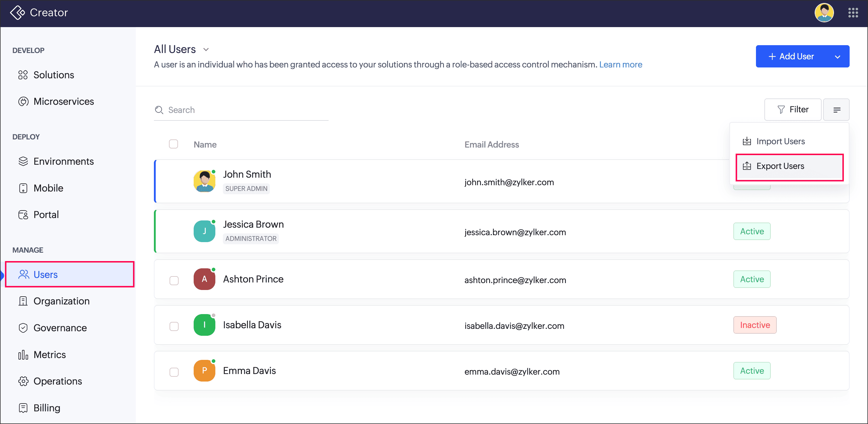Viewport: 868px width, 424px height.
Task: Check the Ashton Prince row checkbox
Action: pos(174,280)
